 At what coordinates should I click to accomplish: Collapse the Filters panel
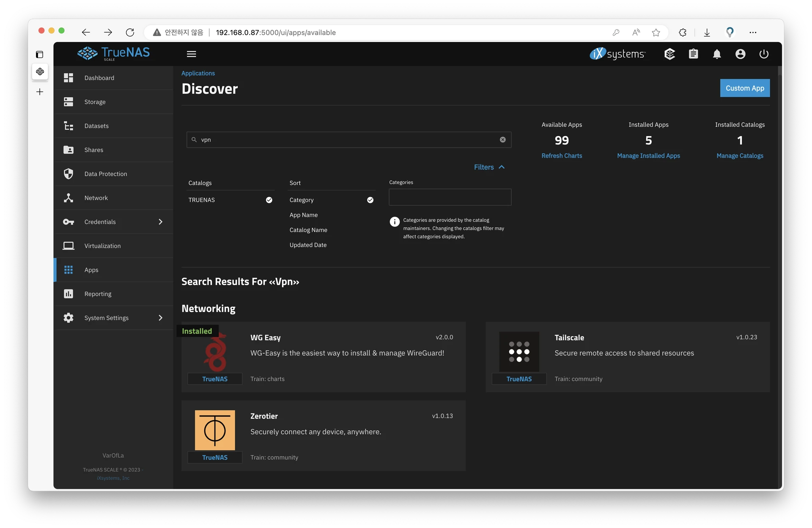pyautogui.click(x=489, y=167)
